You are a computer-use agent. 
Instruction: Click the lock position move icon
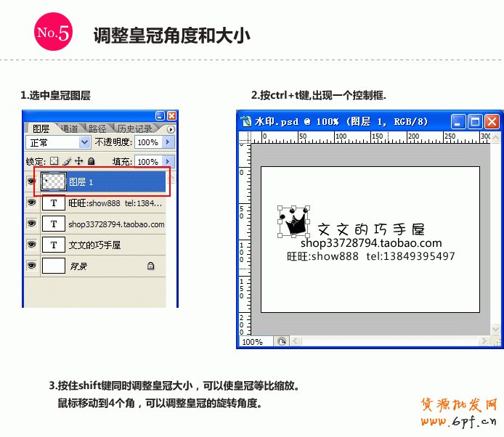click(x=79, y=161)
